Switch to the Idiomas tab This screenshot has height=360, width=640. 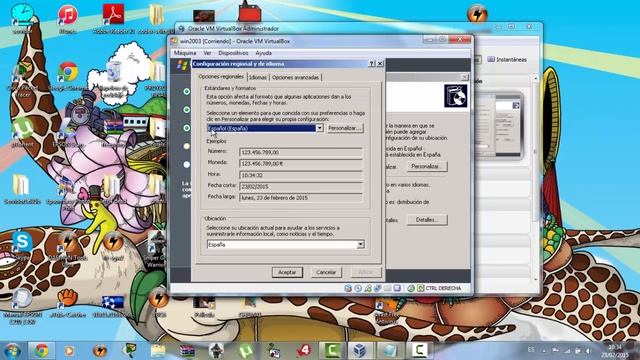(x=258, y=77)
